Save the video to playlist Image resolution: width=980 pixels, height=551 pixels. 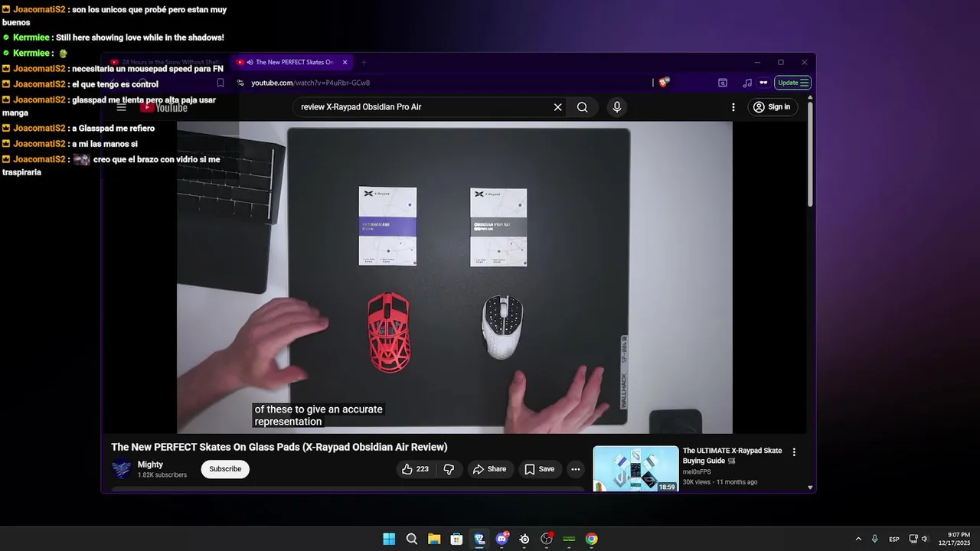(540, 469)
